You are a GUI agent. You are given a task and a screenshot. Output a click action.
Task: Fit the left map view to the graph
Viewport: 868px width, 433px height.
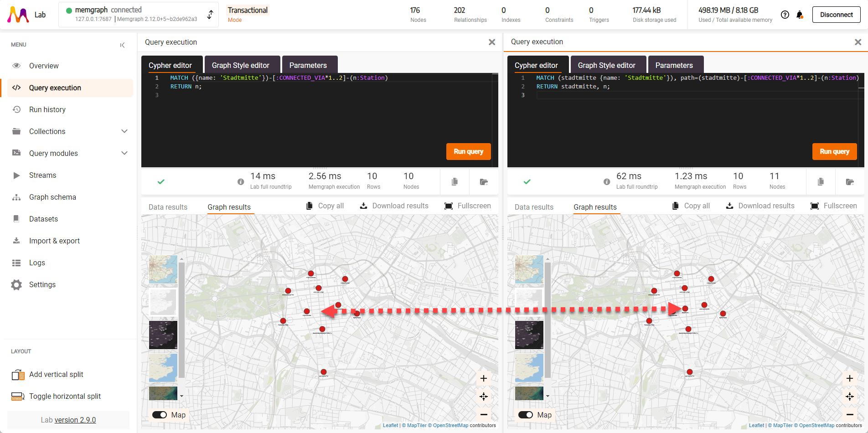pyautogui.click(x=484, y=397)
